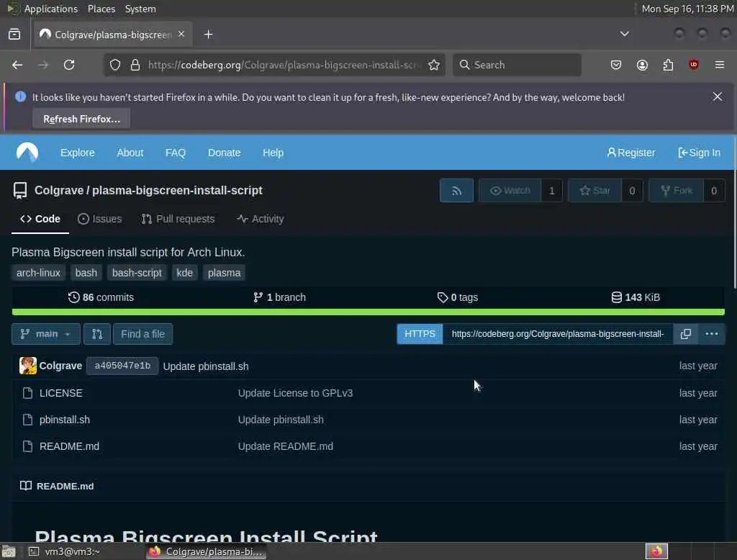Open the RSS feed button
The width and height of the screenshot is (737, 560).
click(x=456, y=191)
